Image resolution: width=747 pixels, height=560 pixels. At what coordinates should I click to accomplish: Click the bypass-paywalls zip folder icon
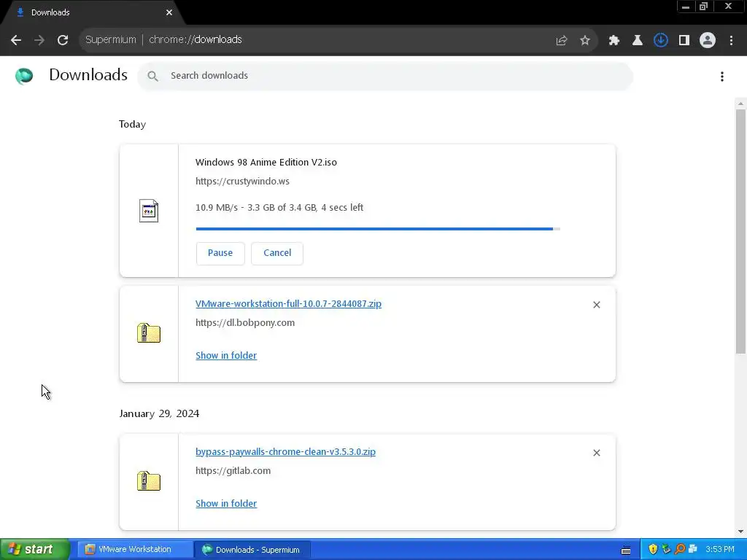pos(149,481)
